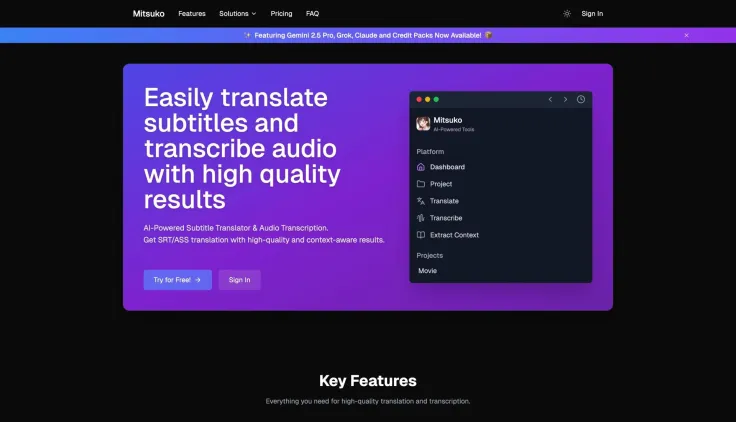Click the Extract Context book icon

[421, 235]
